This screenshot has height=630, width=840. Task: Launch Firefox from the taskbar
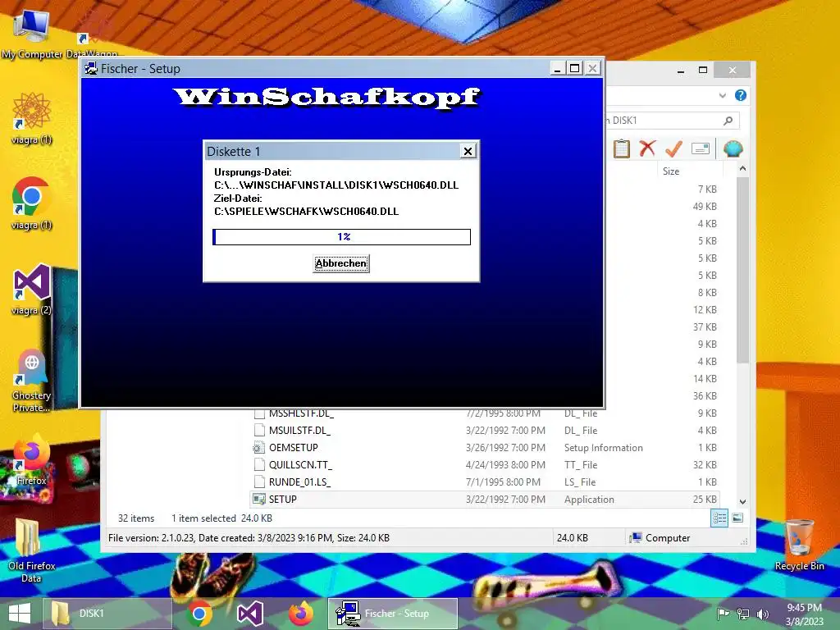(300, 614)
